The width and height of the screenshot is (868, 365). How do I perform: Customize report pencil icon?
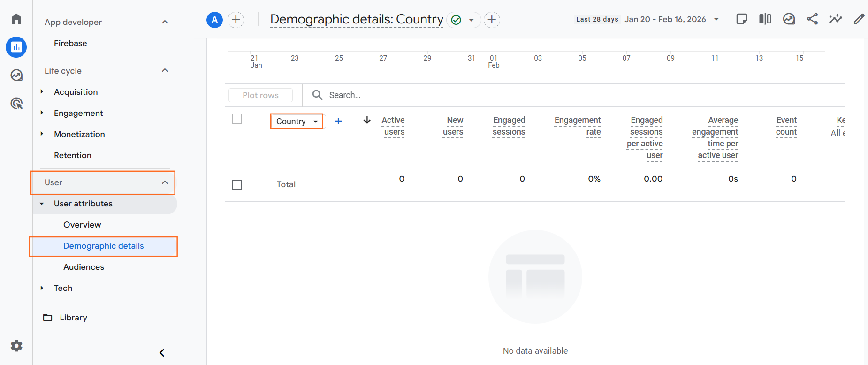tap(859, 19)
